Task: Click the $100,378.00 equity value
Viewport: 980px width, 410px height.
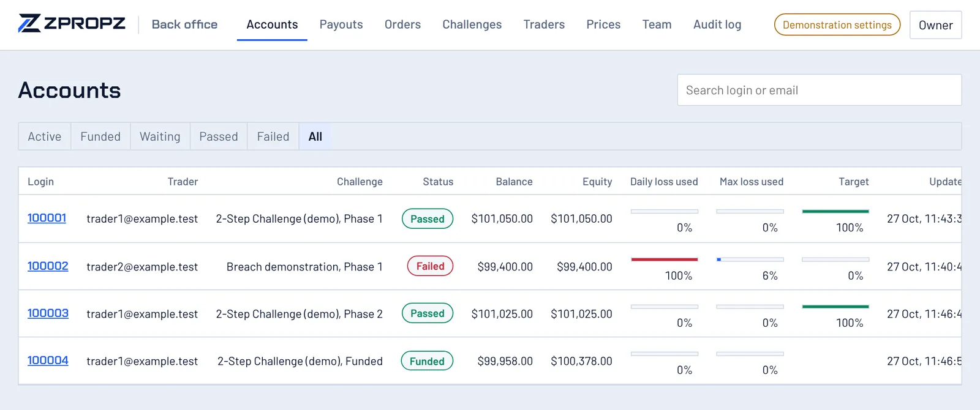Action: (x=581, y=361)
